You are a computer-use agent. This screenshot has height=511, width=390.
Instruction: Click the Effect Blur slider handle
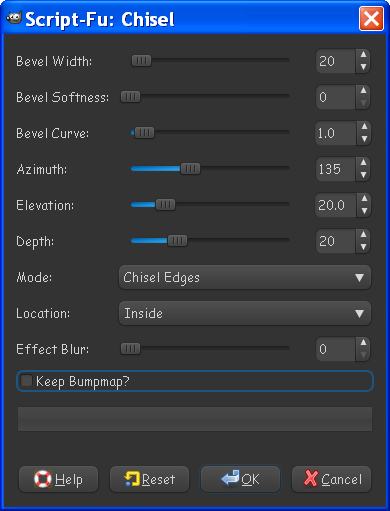[x=130, y=349]
